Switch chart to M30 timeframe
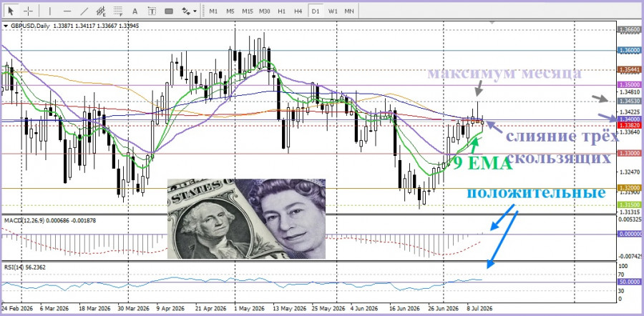This screenshot has width=644, height=316. coord(265,11)
